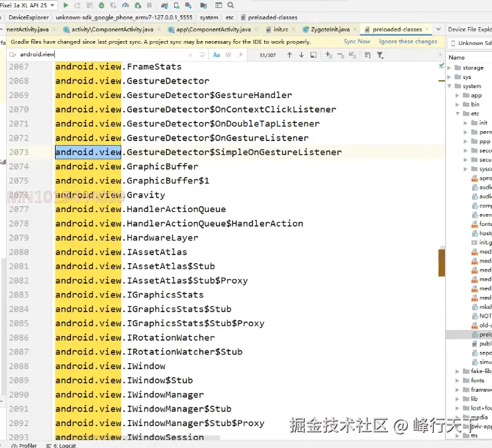Click in the android.view search input field
The image size is (492, 448).
[103, 54]
